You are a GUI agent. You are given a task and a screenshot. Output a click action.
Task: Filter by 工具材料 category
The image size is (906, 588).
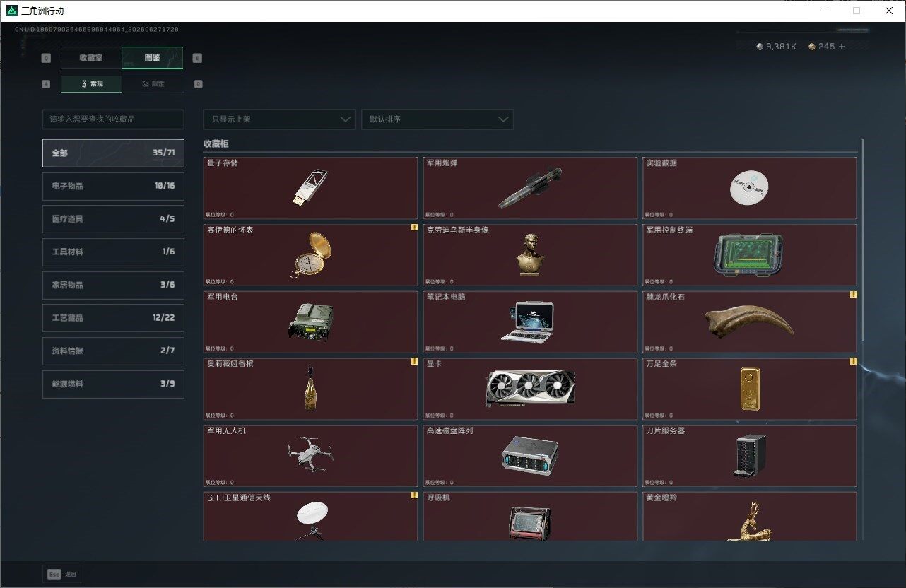point(113,252)
